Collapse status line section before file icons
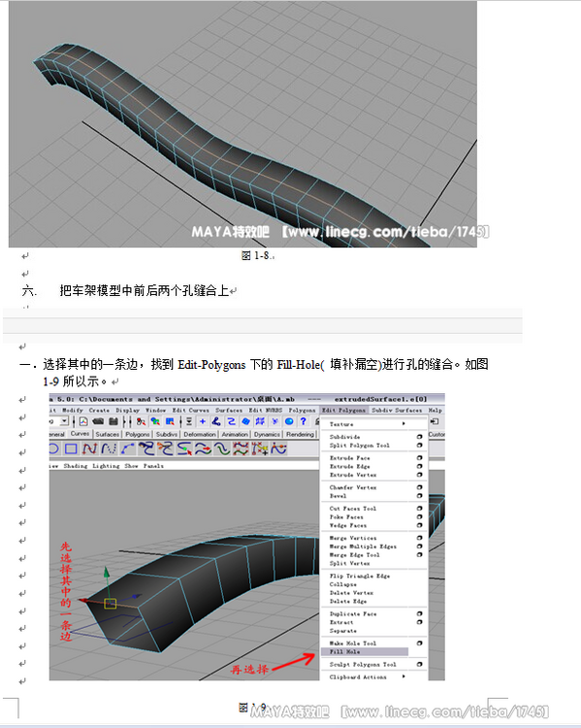This screenshot has width=581, height=728. click(74, 421)
